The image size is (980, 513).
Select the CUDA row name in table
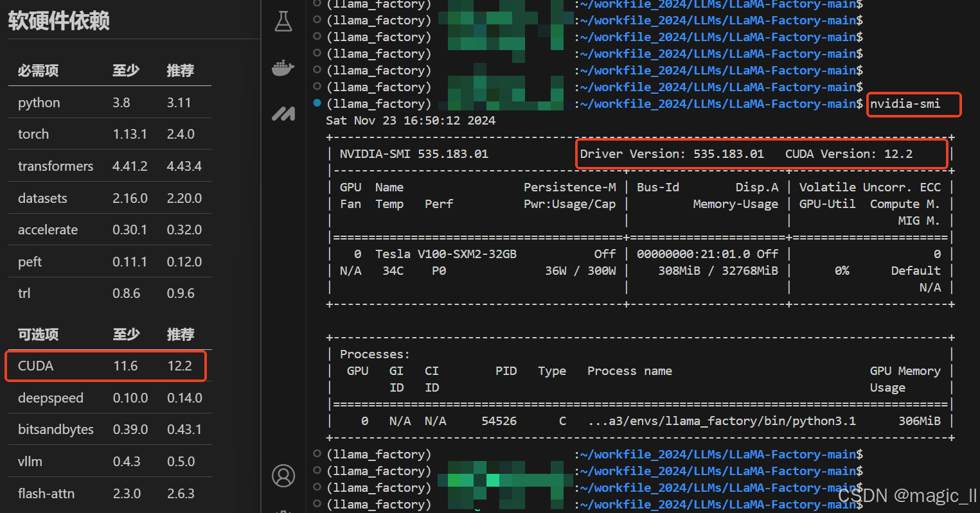(35, 366)
